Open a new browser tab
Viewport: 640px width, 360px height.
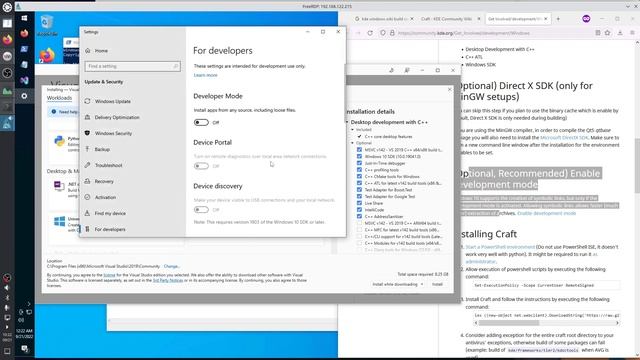558,19
